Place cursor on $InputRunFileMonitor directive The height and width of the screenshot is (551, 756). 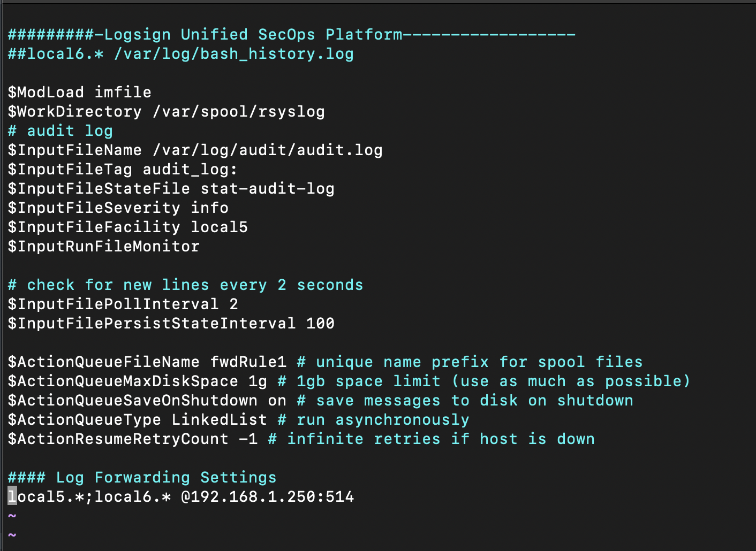click(x=103, y=247)
